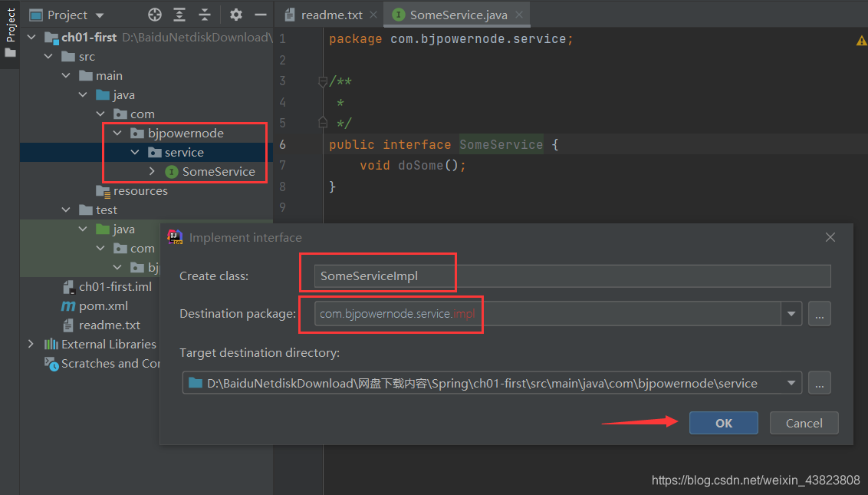Expand the SomeService interface node
This screenshot has width=868, height=495.
coord(152,172)
